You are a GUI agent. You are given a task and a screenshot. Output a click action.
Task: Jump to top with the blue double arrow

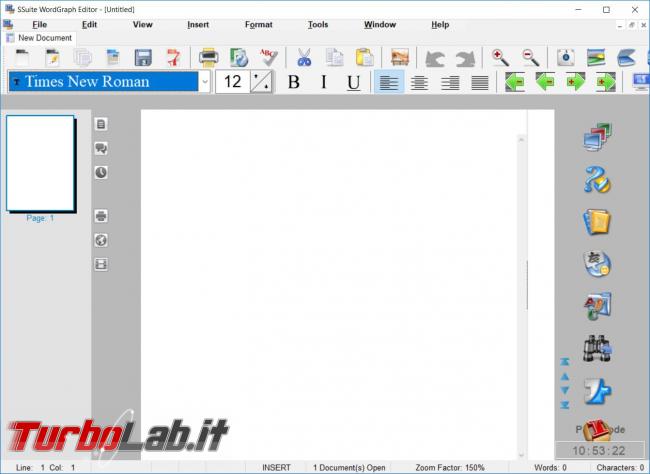pos(565,362)
